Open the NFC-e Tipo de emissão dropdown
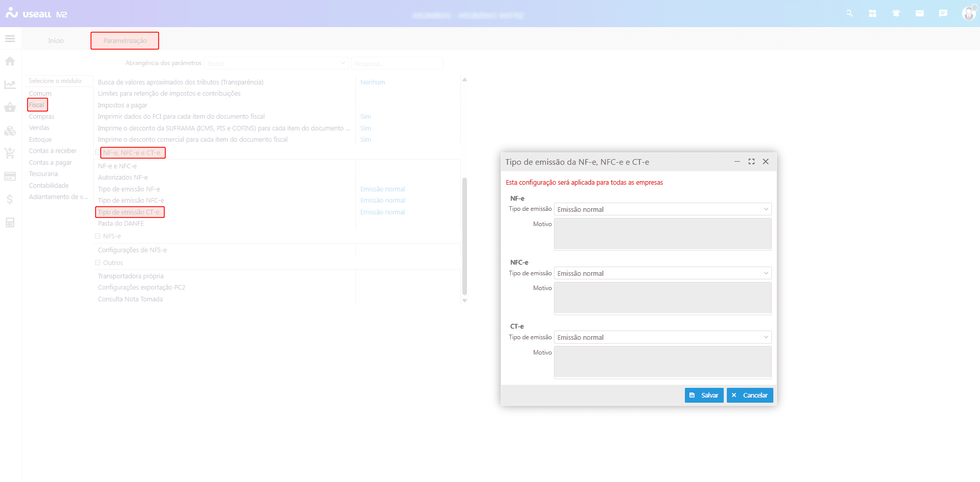980x482 pixels. coord(662,273)
